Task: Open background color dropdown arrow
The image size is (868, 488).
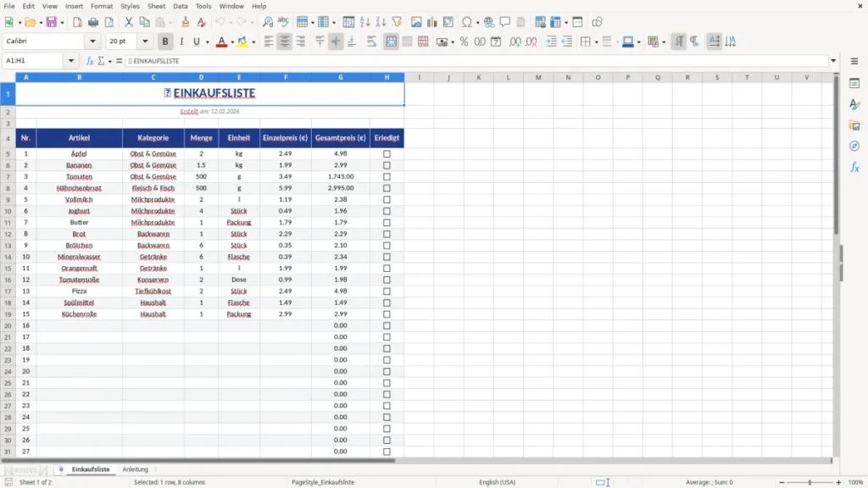Action: (253, 42)
